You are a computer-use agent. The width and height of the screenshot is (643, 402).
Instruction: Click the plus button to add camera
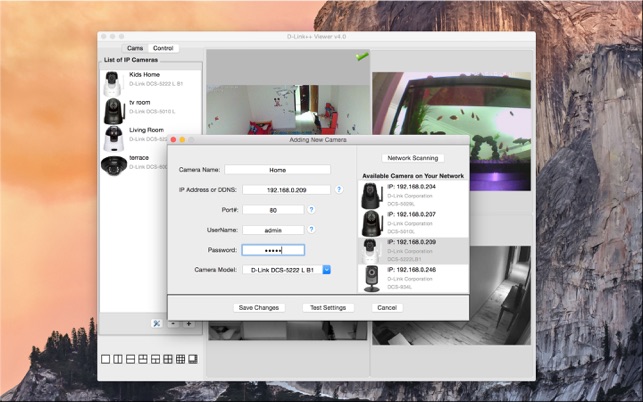click(189, 324)
